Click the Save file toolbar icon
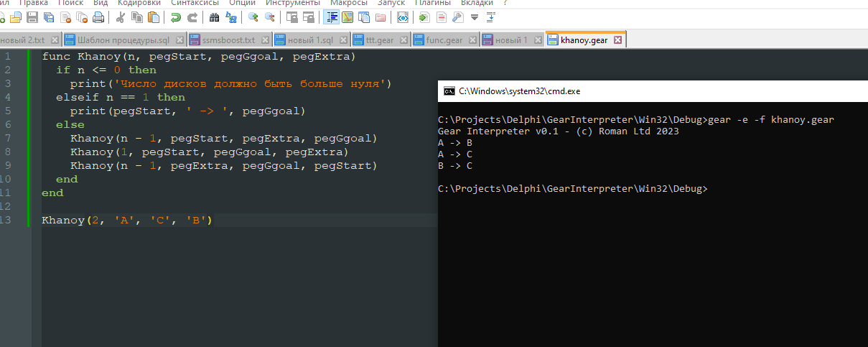The image size is (868, 347). tap(32, 17)
